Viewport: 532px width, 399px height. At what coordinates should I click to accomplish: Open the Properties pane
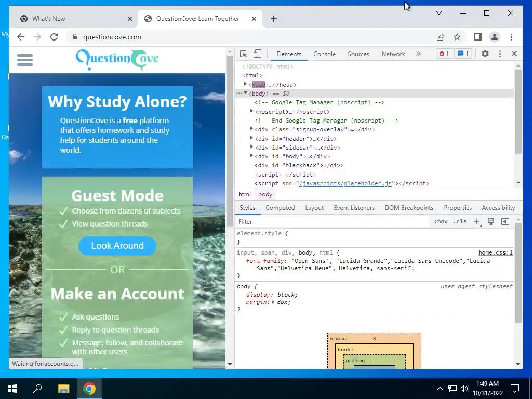click(458, 208)
